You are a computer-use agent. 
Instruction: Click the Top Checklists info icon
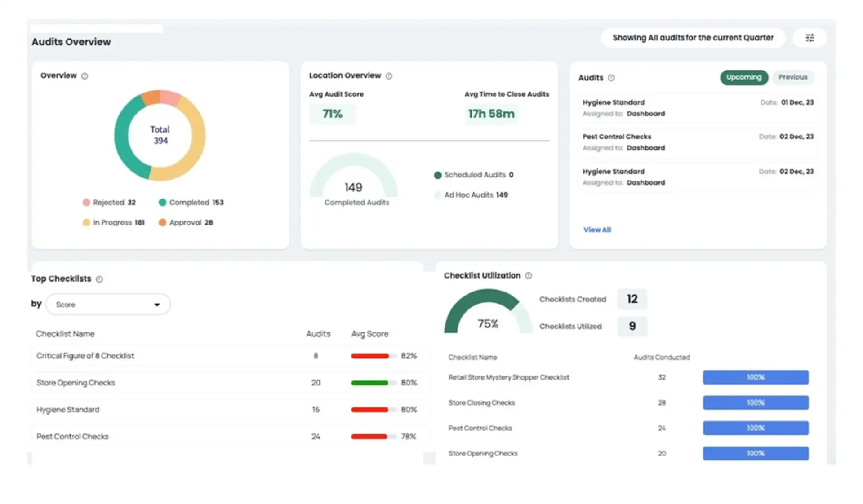pyautogui.click(x=99, y=279)
